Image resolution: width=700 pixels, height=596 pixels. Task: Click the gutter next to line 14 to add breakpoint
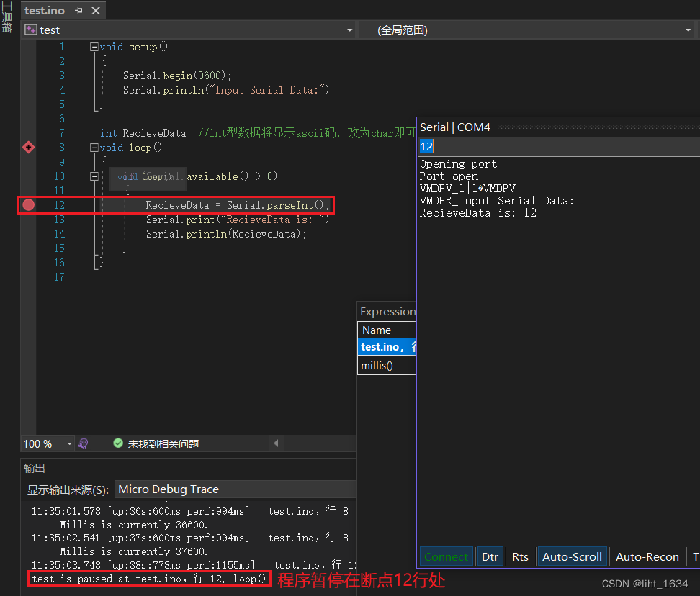[27, 233]
